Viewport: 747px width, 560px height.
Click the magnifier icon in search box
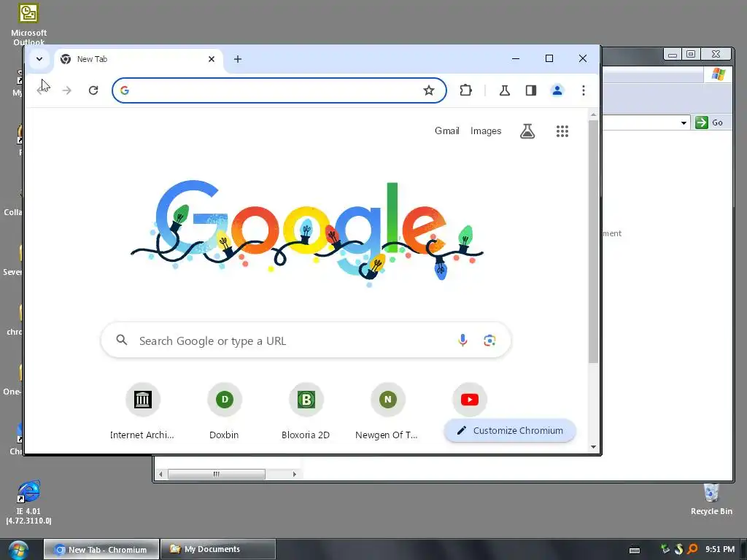122,340
